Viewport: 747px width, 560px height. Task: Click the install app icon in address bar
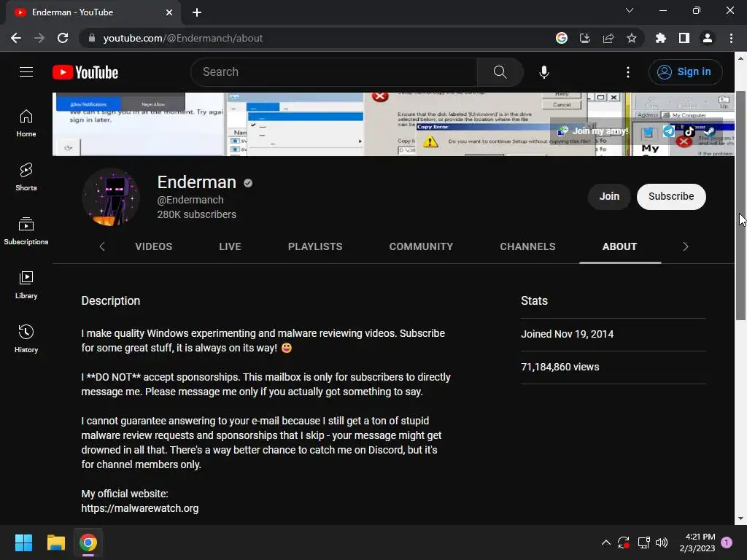pos(585,38)
